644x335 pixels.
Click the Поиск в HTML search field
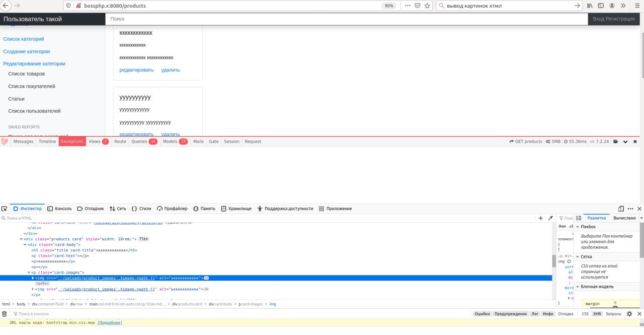268,218
